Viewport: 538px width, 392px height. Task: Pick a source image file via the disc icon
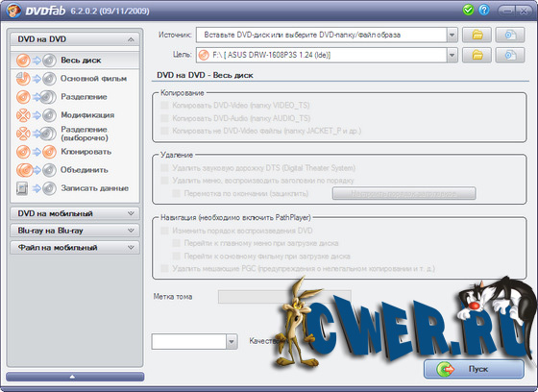[x=510, y=35]
